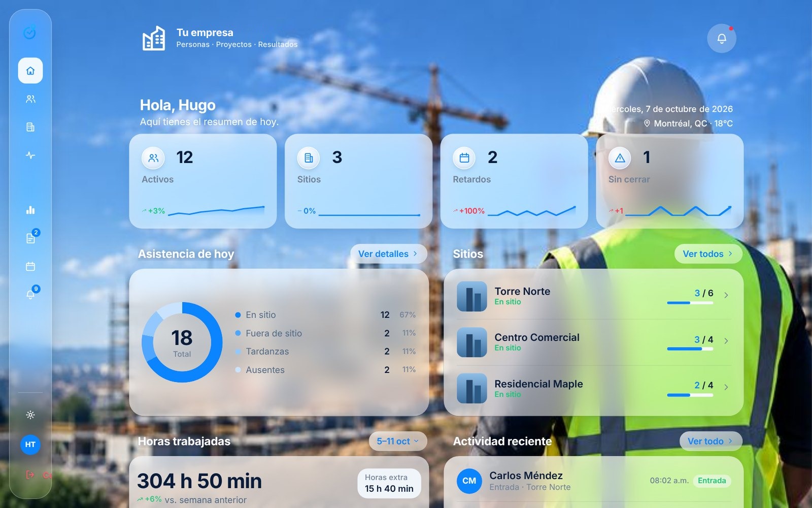The image size is (812, 508).
Task: Click Residencial Maple site thumbnail
Action: point(471,389)
